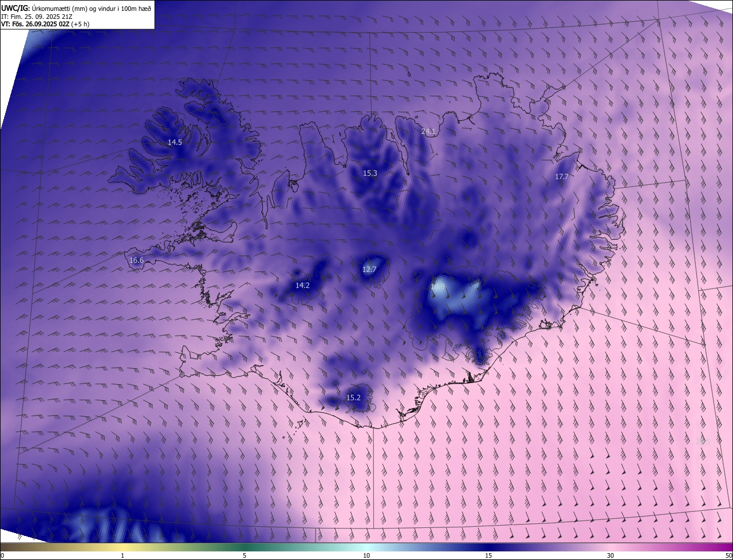Screen dimensions: 733x560
Task: Click the 16.6 value label on the western peninsula
Action: click(x=136, y=261)
